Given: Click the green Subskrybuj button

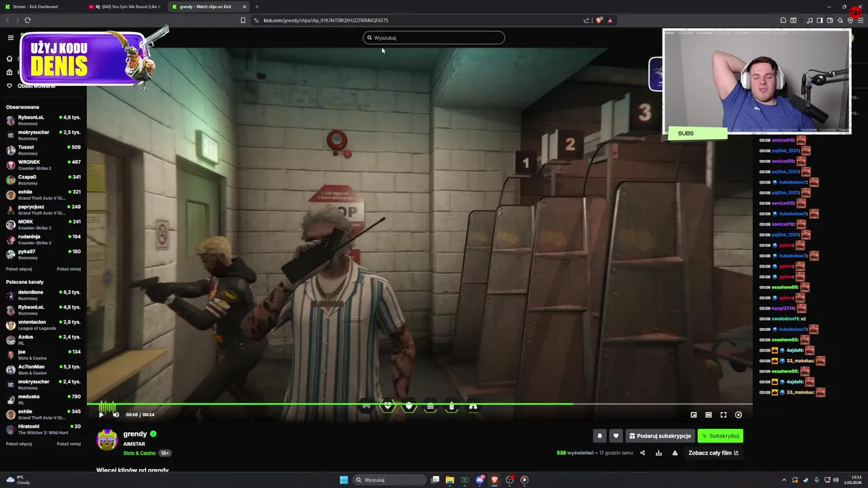Looking at the screenshot, I should pos(720,436).
